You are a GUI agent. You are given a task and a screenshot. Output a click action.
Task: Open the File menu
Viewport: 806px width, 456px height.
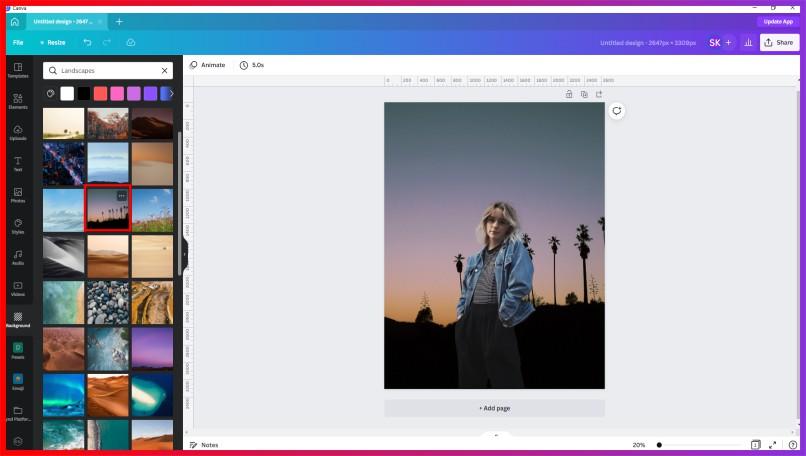[x=18, y=43]
